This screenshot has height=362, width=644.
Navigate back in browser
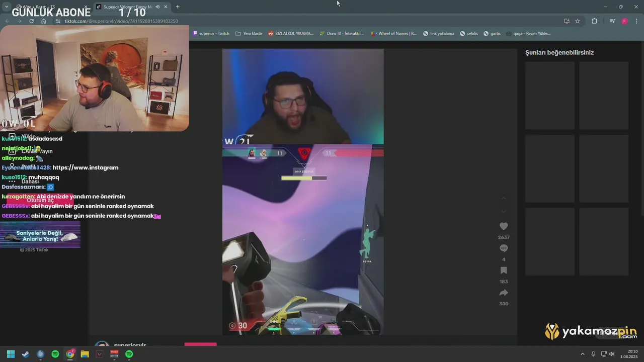point(7,21)
